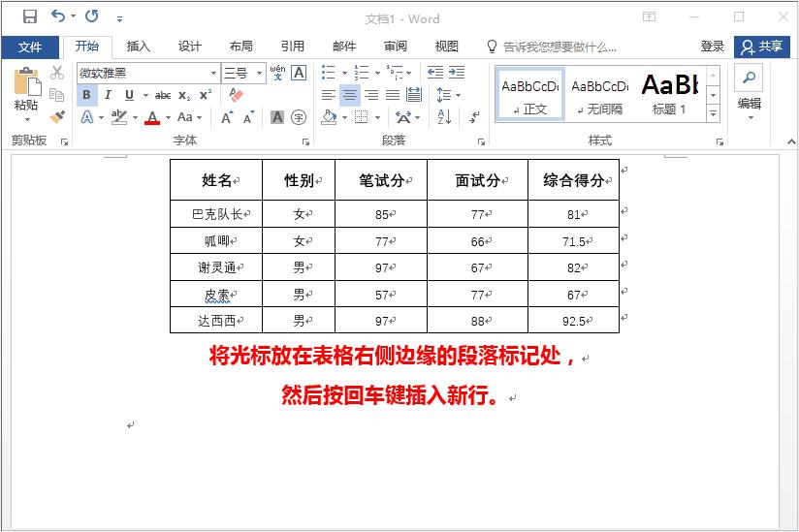Image resolution: width=799 pixels, height=532 pixels.
Task: Justify the paragraph text
Action: tap(393, 95)
